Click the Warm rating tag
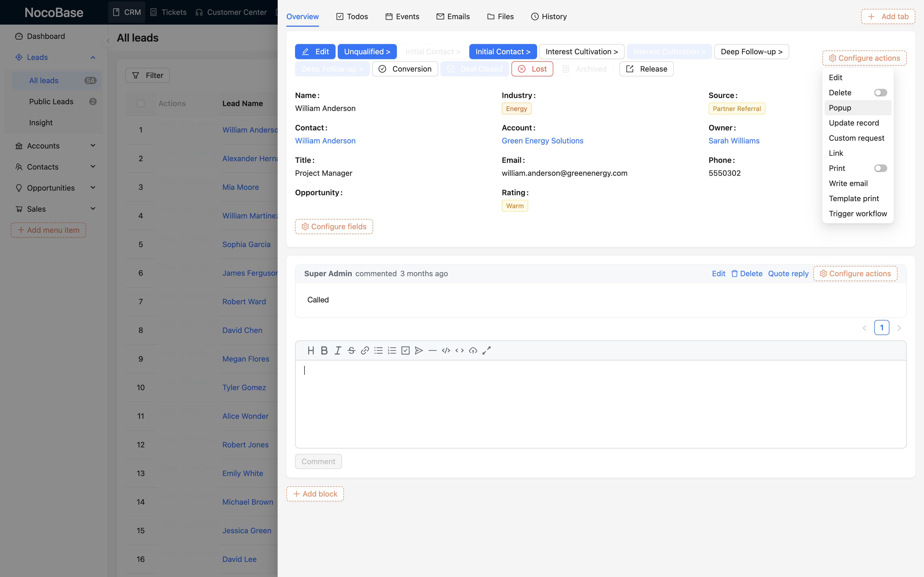Screen dimensions: 924x577 click(514, 206)
